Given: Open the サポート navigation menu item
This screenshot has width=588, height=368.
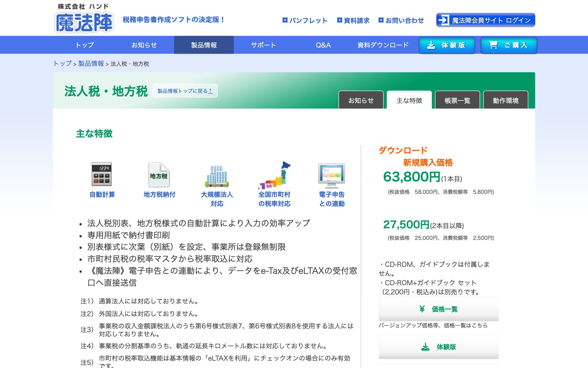Looking at the screenshot, I should [x=263, y=45].
